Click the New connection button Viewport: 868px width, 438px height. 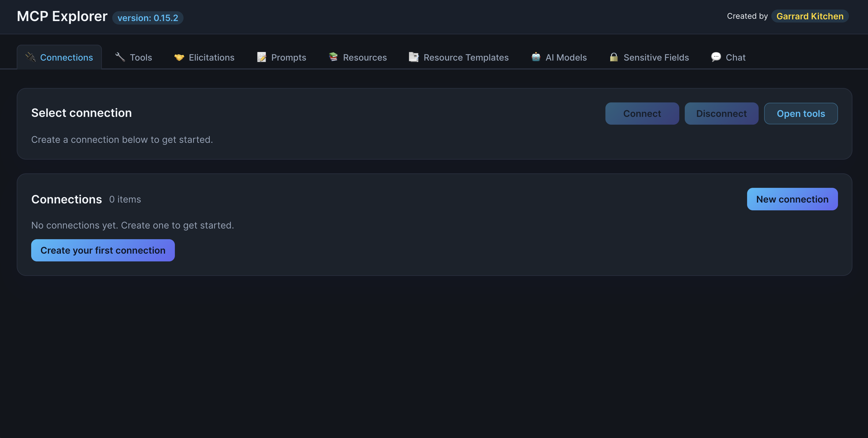792,199
